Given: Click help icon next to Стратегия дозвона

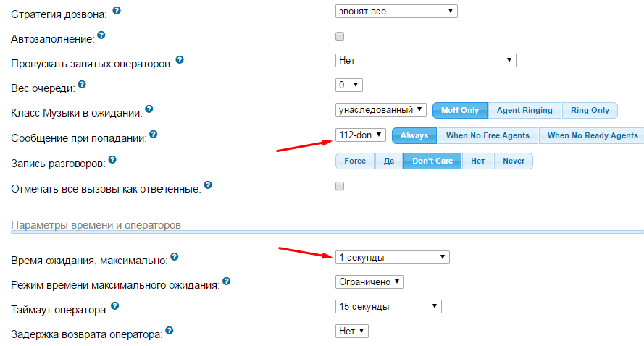Looking at the screenshot, I should click(x=117, y=12).
